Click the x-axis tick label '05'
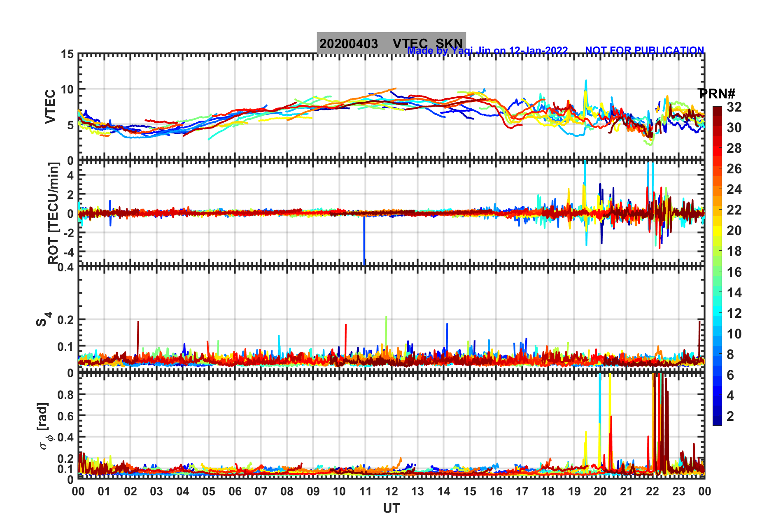The width and height of the screenshot is (783, 532). click(x=209, y=491)
